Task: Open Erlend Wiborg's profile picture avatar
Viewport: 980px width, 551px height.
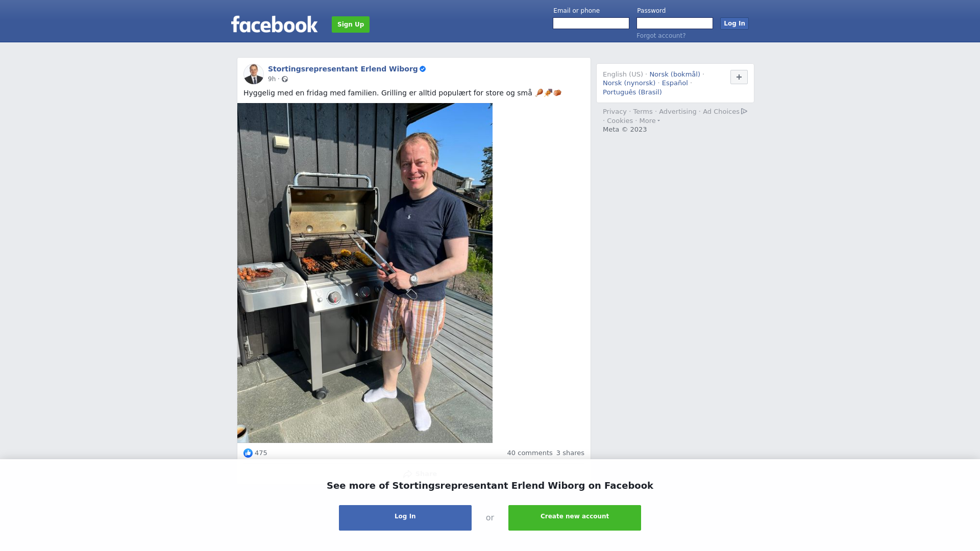Action: pos(254,74)
